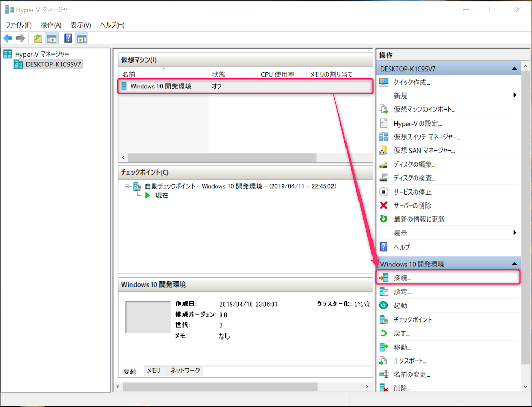The height and width of the screenshot is (407, 532).
Task: Open the 操作(A) menu
Action: point(51,25)
